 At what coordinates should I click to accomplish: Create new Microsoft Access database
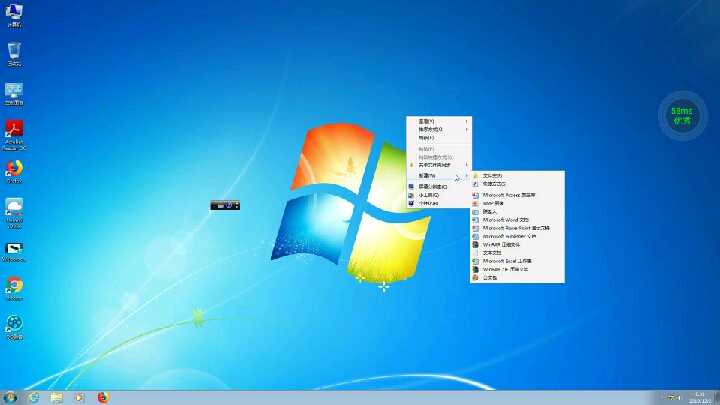(x=518, y=195)
